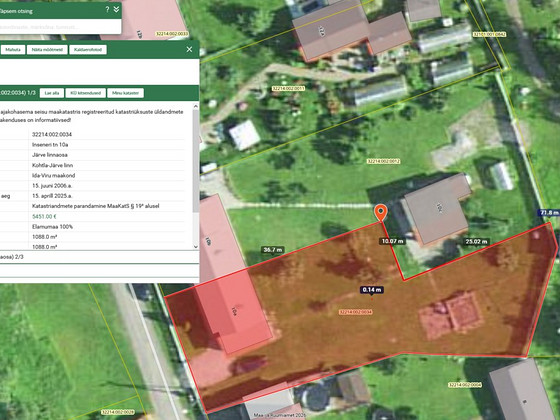
Task: Click the 71.8 m measurement label
Action: (549, 212)
